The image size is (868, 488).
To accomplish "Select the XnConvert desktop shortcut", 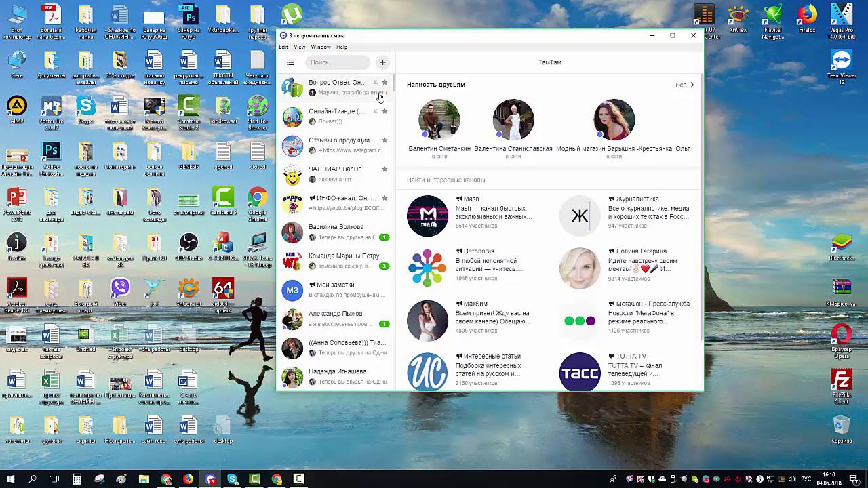I will 189,292.
